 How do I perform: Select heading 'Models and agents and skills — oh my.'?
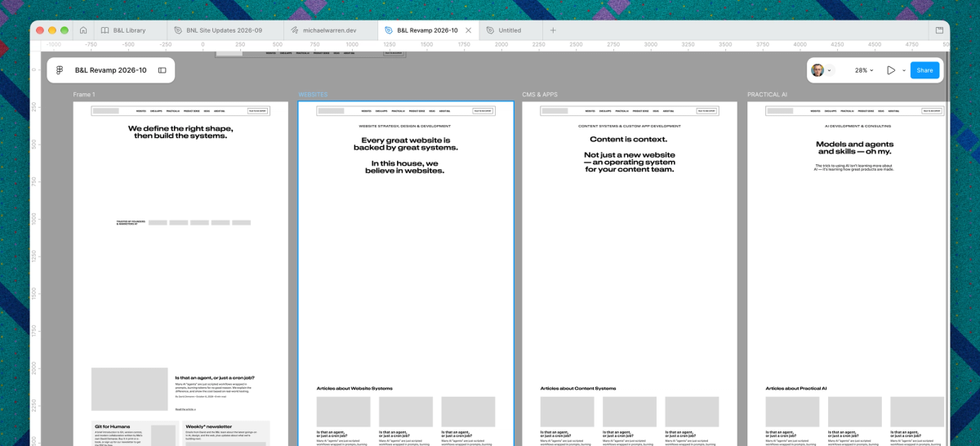[x=854, y=148]
